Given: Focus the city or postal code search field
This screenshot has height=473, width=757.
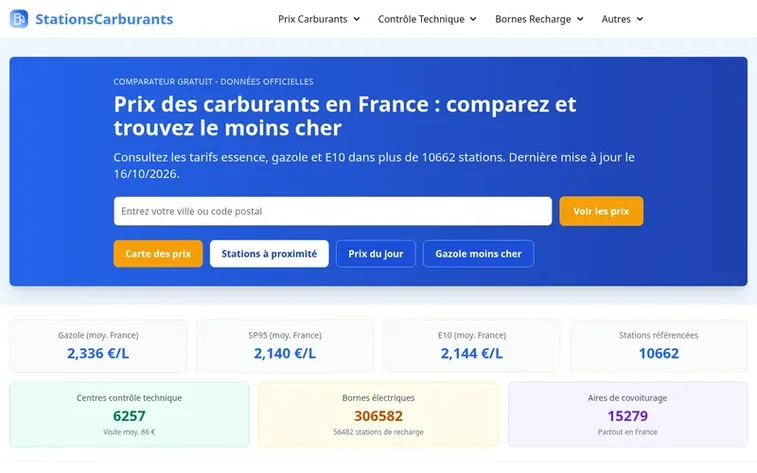Looking at the screenshot, I should 333,211.
